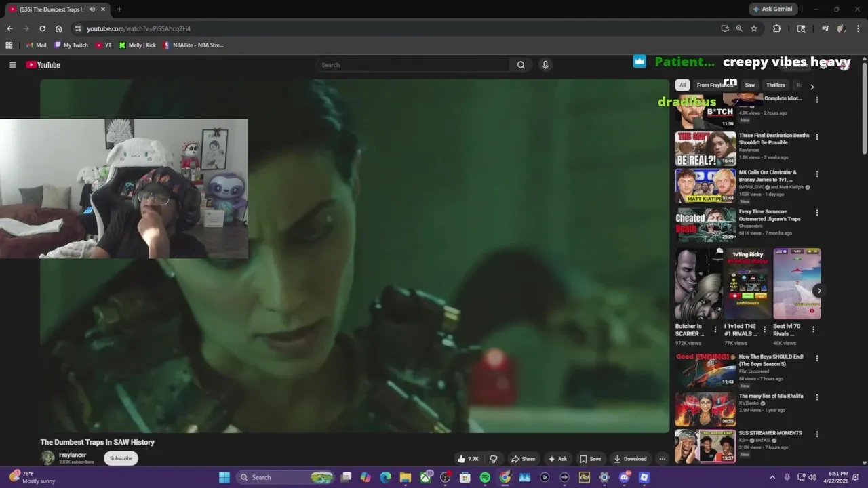The image size is (868, 488).
Task: Bookmark this page with the star icon
Action: tap(754, 28)
